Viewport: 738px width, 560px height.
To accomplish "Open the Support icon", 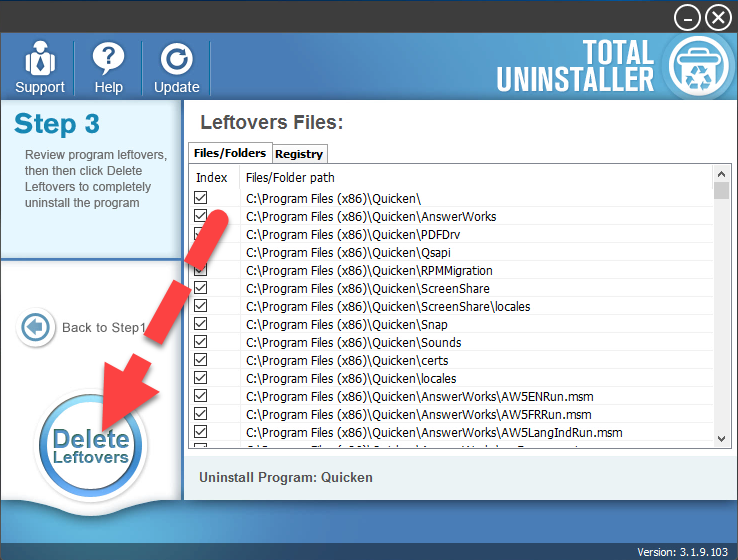I will (x=40, y=58).
